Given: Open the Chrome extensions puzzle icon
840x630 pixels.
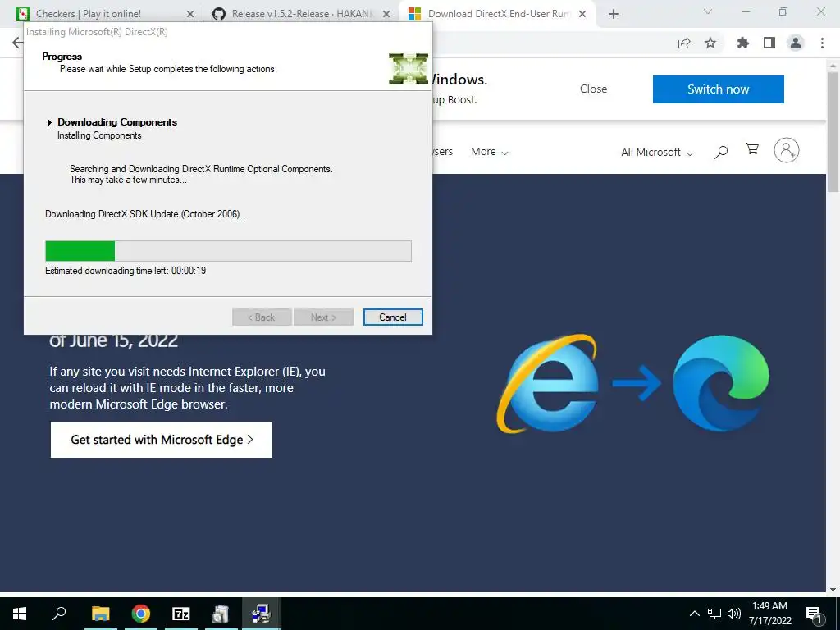Looking at the screenshot, I should click(x=742, y=43).
